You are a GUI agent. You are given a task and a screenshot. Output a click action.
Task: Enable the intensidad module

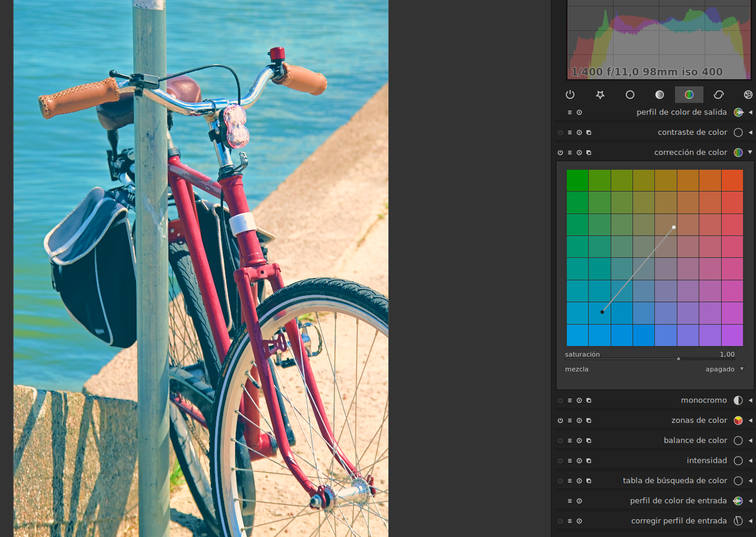[x=560, y=461]
